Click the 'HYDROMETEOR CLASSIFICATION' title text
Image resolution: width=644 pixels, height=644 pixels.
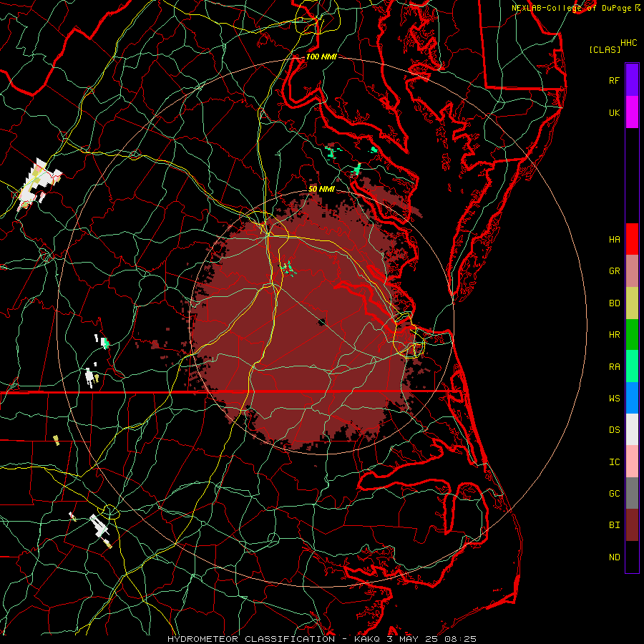(251, 639)
